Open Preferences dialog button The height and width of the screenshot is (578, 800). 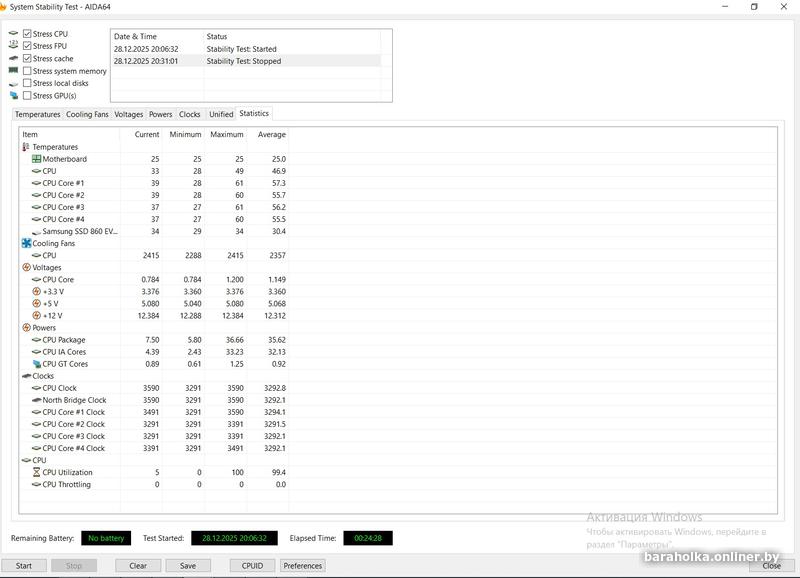point(303,566)
